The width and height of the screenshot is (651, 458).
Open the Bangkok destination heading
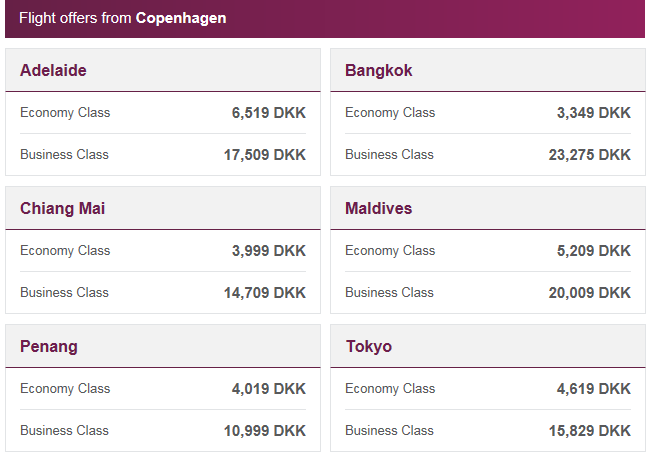[x=378, y=71]
